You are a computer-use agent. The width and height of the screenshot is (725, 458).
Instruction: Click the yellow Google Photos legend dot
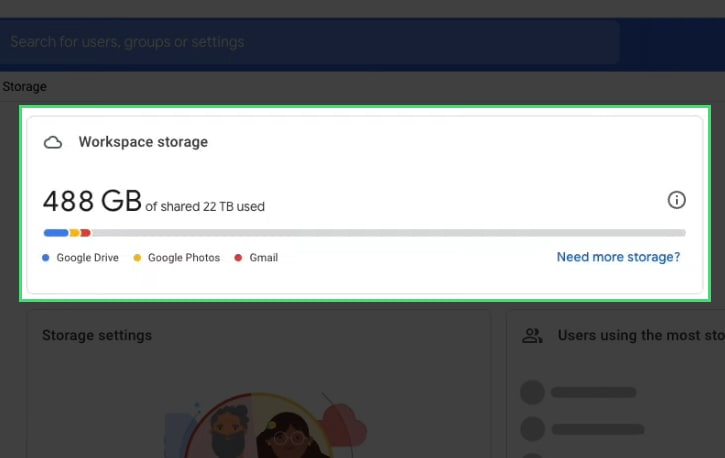137,257
